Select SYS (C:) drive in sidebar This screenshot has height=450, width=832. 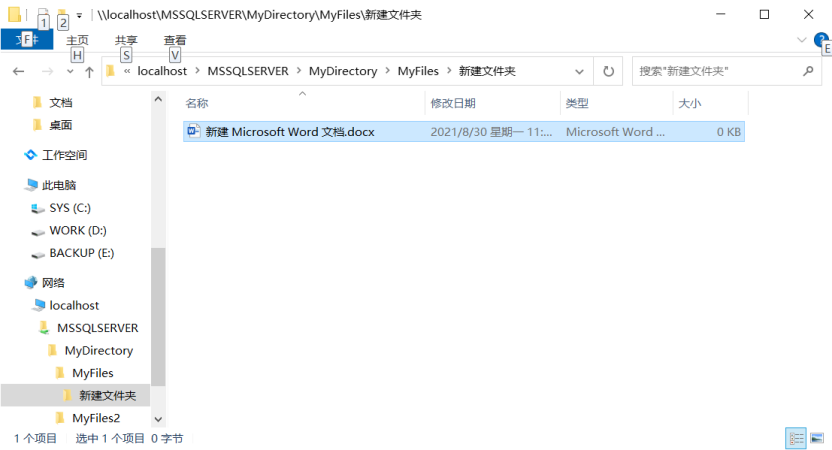(69, 208)
